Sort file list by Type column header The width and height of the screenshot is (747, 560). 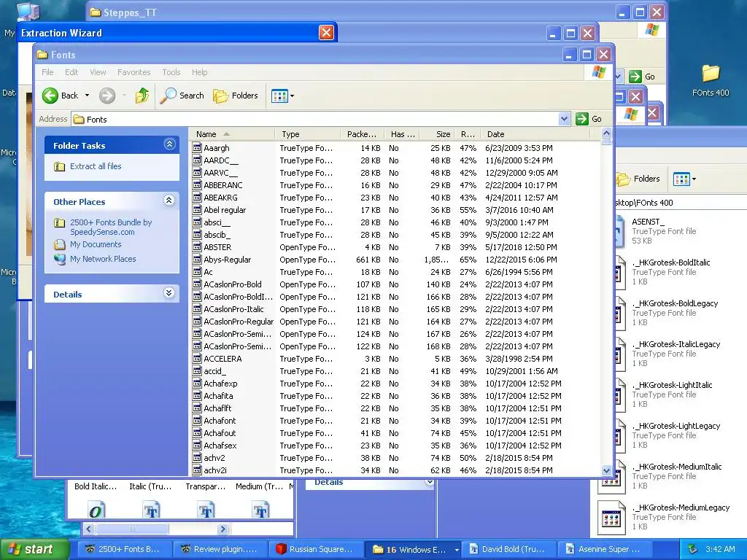tap(308, 134)
